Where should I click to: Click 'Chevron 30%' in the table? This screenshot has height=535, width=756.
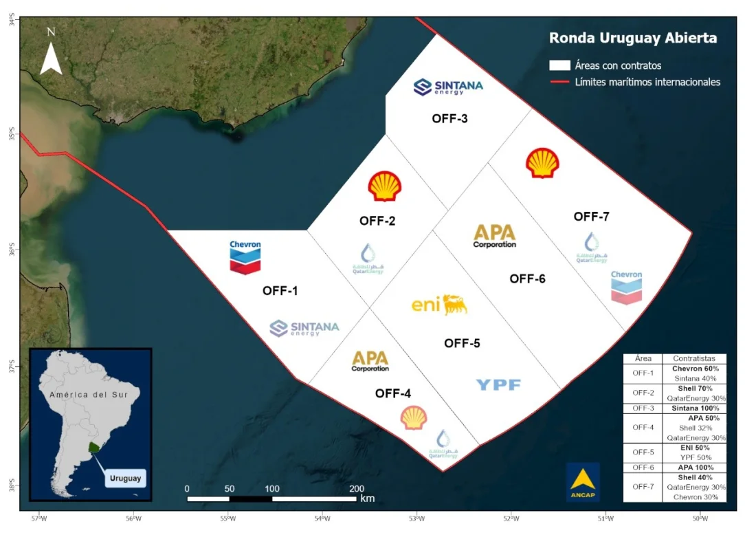point(696,497)
